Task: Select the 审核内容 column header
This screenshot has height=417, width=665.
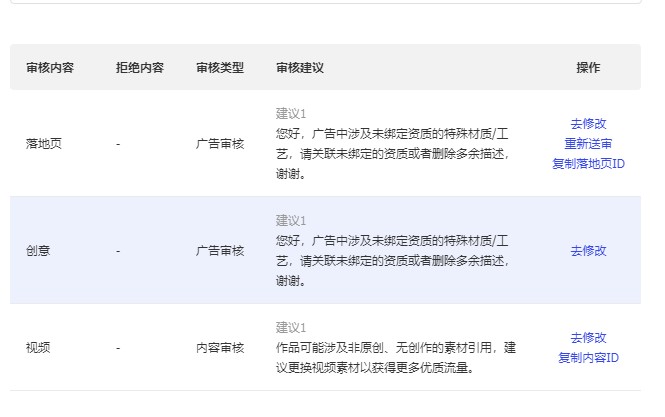Action: 50,67
